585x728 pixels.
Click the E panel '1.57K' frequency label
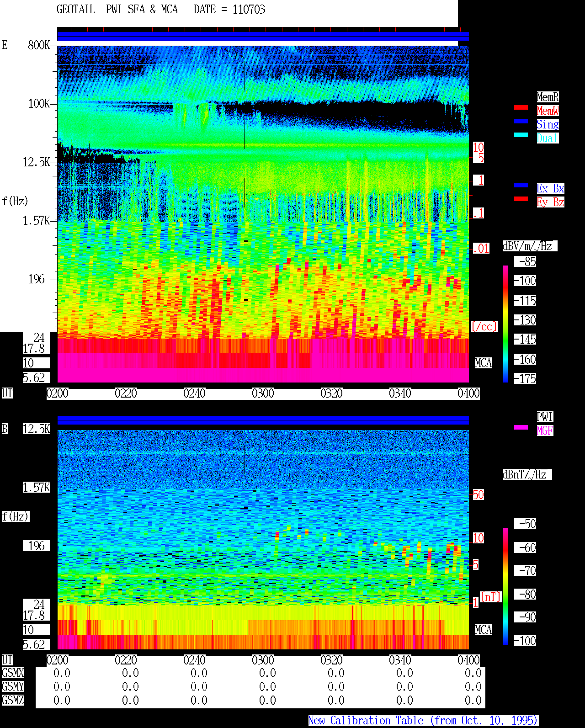click(37, 220)
